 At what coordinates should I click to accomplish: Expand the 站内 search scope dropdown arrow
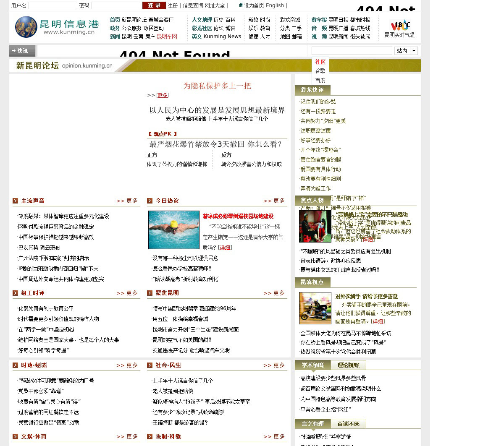pyautogui.click(x=414, y=51)
